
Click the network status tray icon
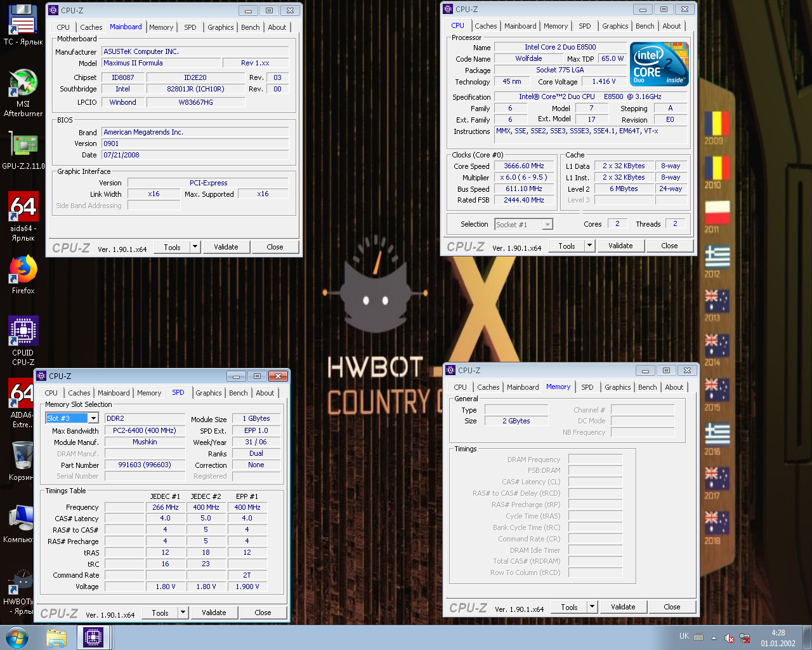(x=745, y=638)
